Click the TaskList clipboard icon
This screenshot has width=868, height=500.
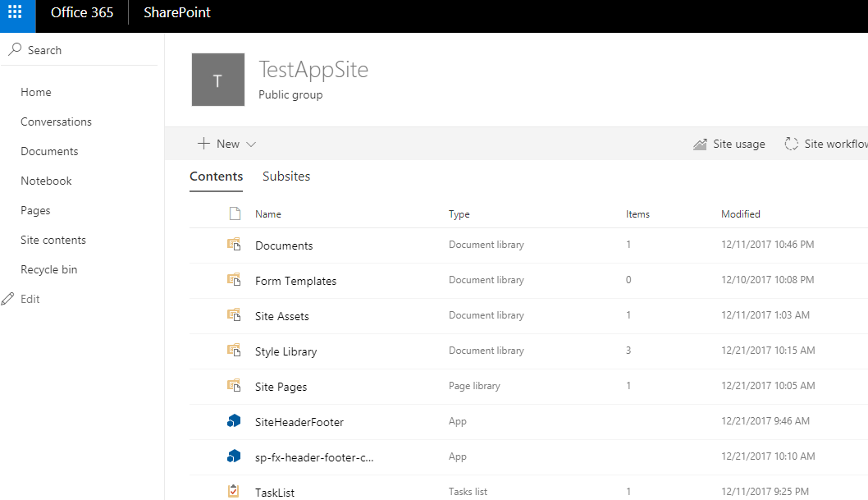tap(235, 491)
